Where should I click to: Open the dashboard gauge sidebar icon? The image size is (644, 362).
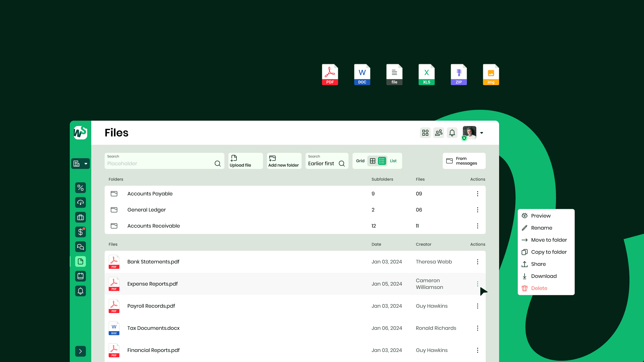point(80,202)
